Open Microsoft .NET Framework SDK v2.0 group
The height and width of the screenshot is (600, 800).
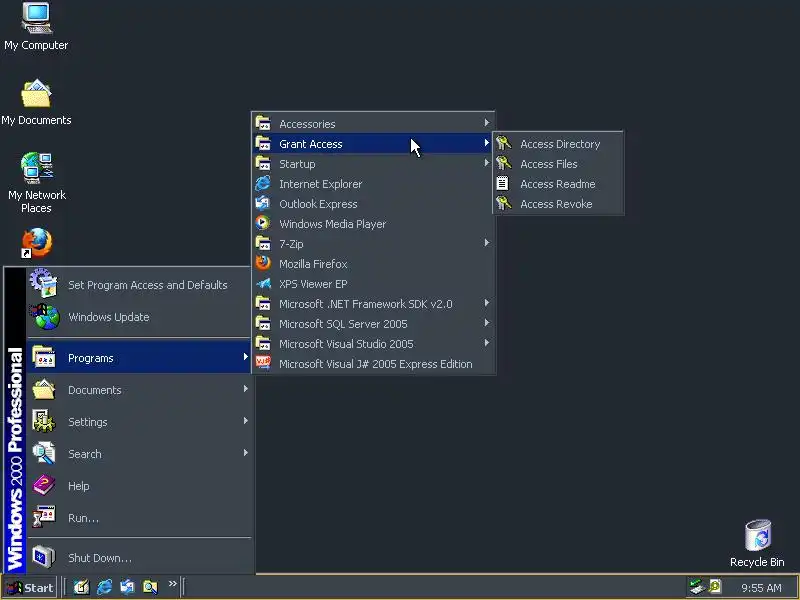(373, 304)
